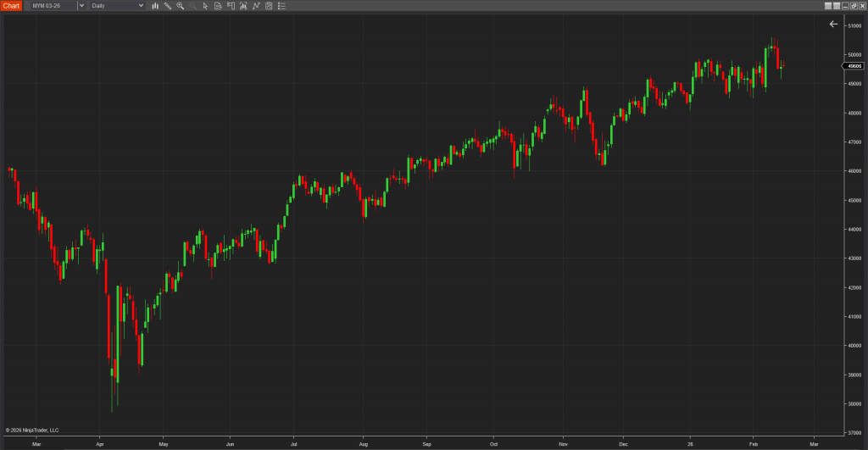The width and height of the screenshot is (868, 450).
Task: Expand the MYM 03-26 instrument dropdown arrow
Action: pyautogui.click(x=81, y=6)
